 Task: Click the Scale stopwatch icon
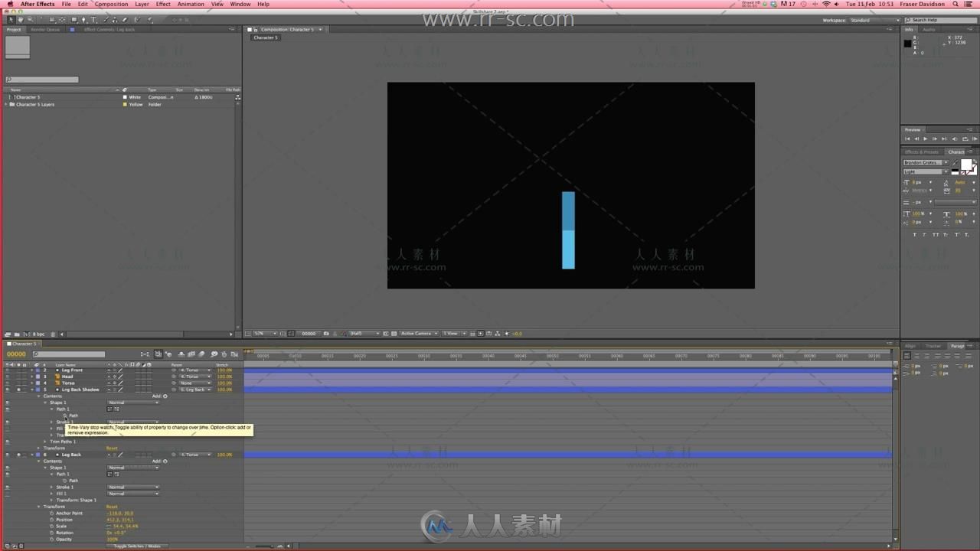[52, 527]
